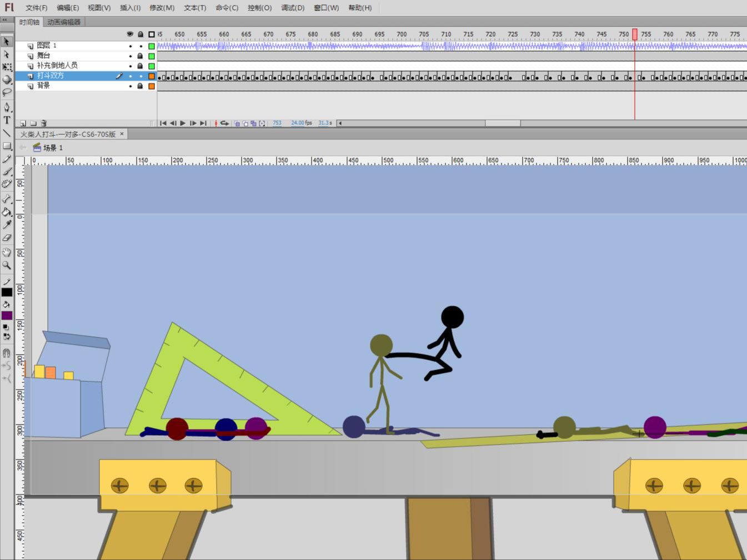Screen dimensions: 747x560
Task: Step forward one frame
Action: (x=193, y=123)
